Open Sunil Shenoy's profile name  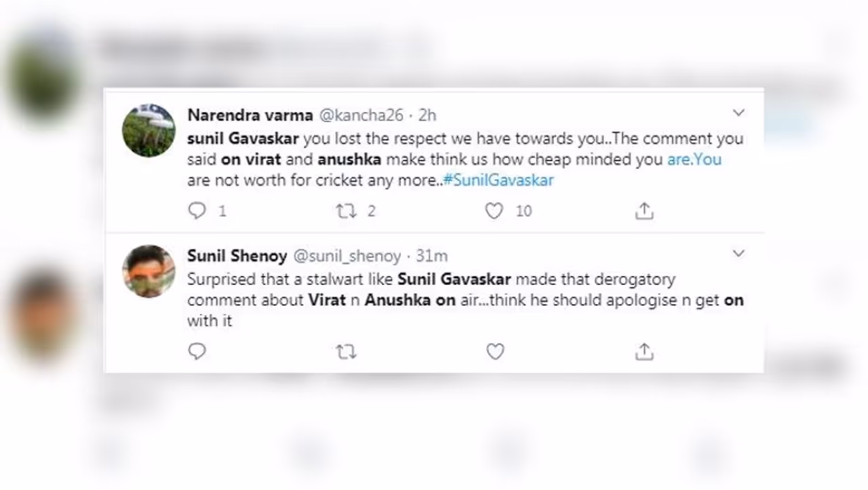coord(237,256)
